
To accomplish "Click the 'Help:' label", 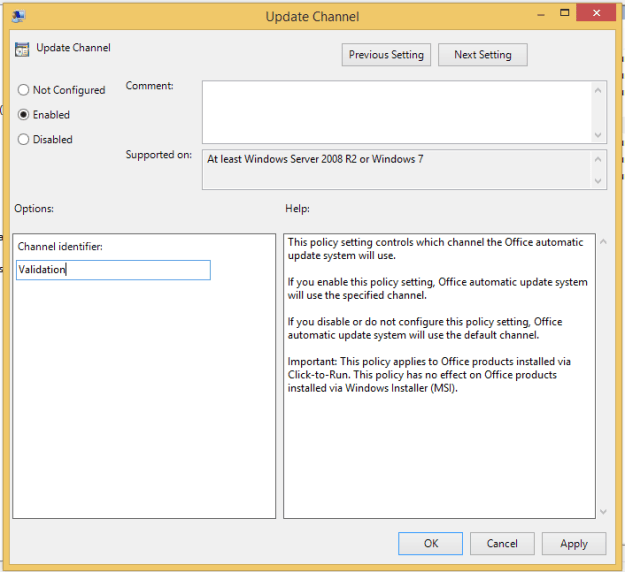I will point(297,208).
